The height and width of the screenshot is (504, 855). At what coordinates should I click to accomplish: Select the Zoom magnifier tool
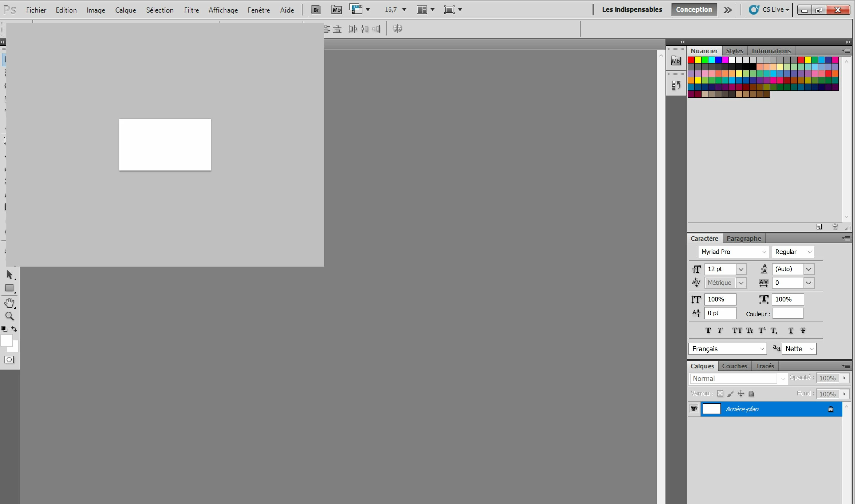[9, 317]
